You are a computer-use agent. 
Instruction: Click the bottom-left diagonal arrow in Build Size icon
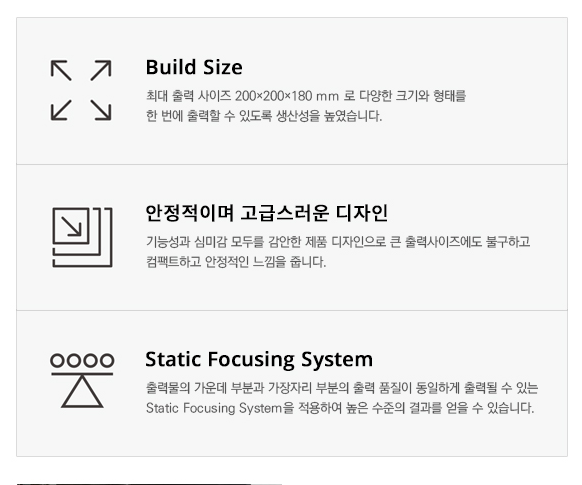(61, 110)
